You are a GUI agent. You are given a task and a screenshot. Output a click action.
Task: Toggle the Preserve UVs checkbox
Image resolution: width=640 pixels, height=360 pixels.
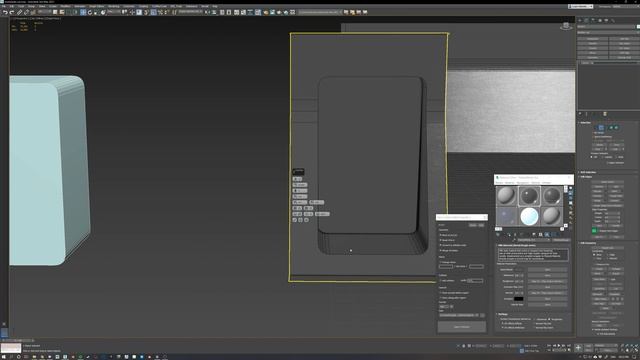pyautogui.click(x=594, y=264)
